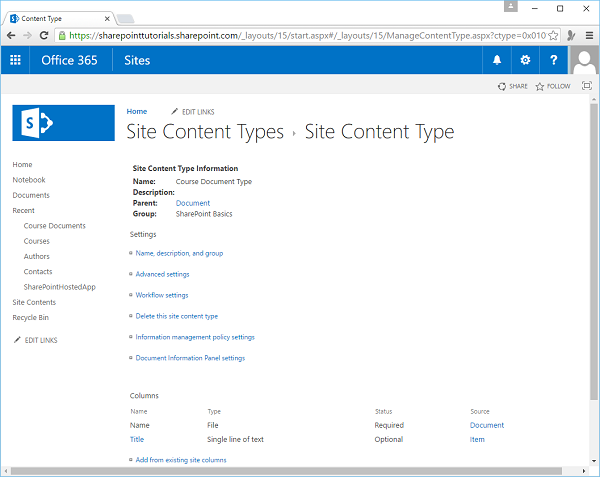
Task: Click the Share button
Action: 512,87
